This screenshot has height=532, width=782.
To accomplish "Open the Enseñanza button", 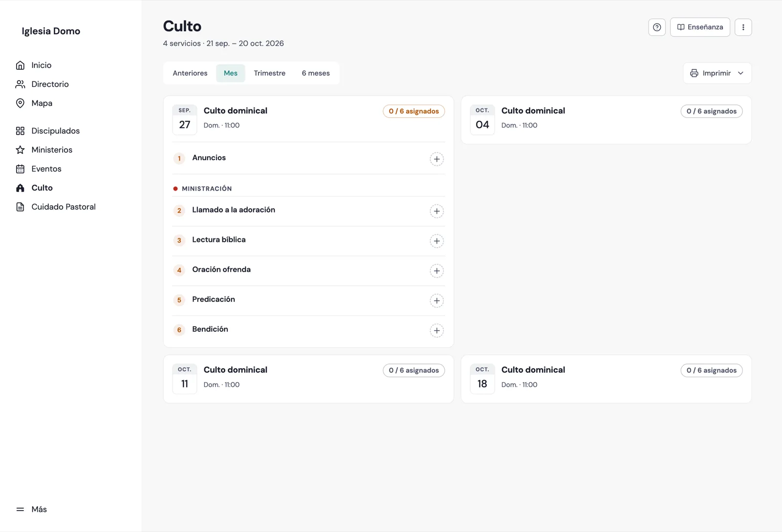I will (x=700, y=27).
